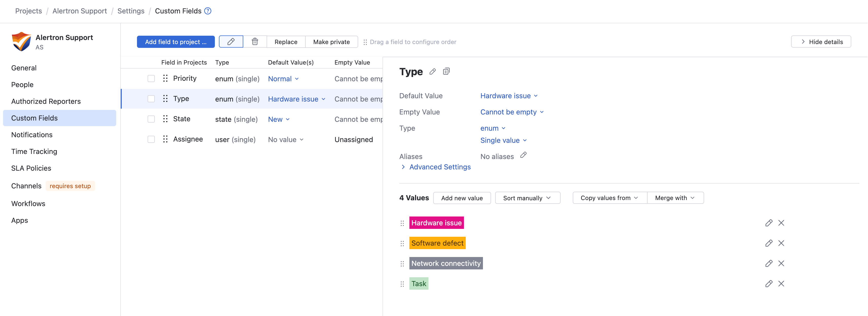This screenshot has width=868, height=316.
Task: Check the Priority field checkbox
Action: (x=151, y=78)
